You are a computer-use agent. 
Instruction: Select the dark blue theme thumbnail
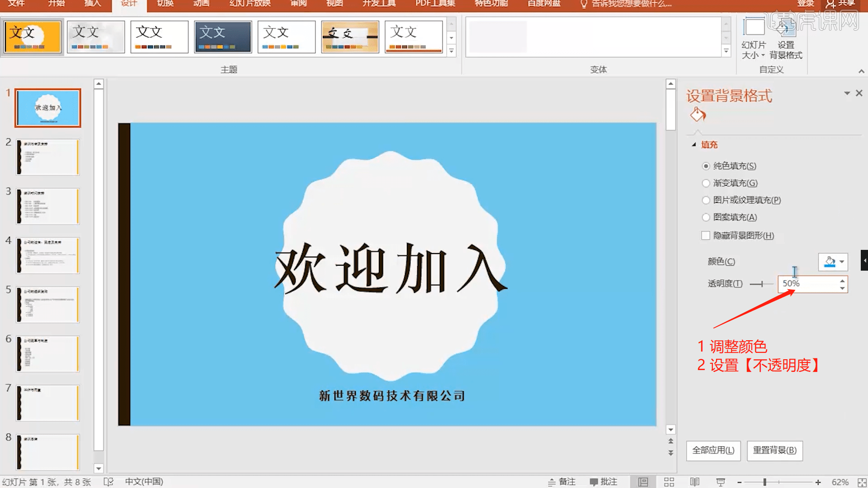click(x=223, y=37)
